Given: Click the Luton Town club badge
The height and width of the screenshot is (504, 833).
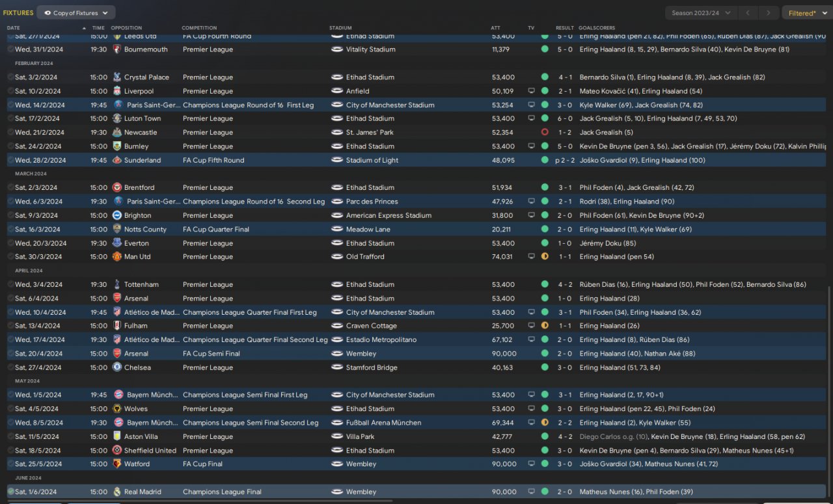Looking at the screenshot, I should [x=117, y=118].
